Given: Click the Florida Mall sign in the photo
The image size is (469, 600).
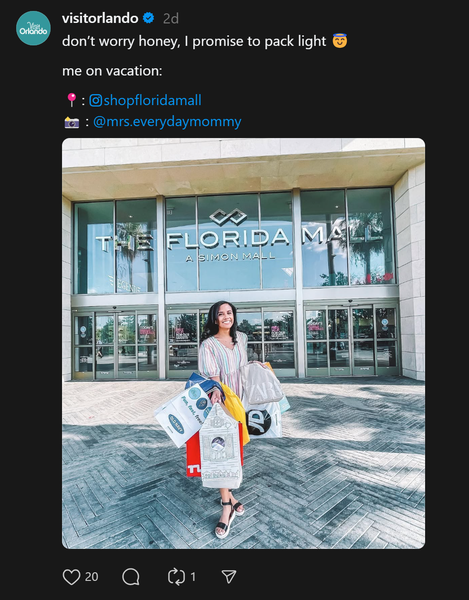Looking at the screenshot, I should click(x=239, y=239).
